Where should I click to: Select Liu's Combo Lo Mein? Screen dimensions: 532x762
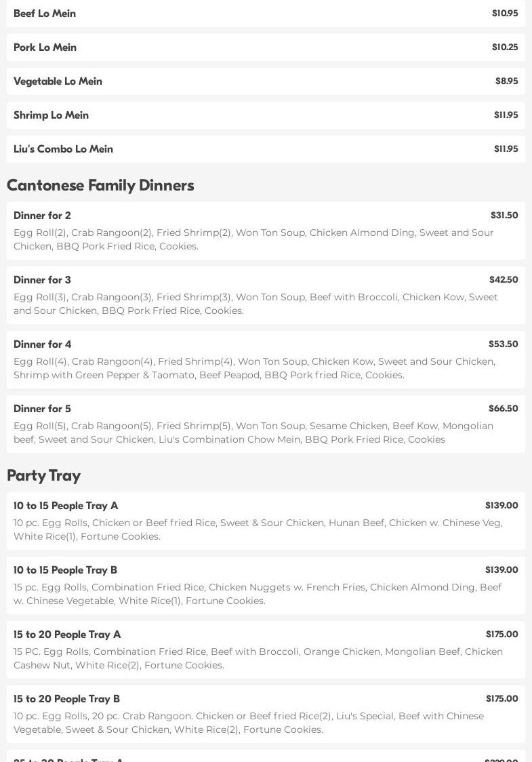click(x=63, y=149)
